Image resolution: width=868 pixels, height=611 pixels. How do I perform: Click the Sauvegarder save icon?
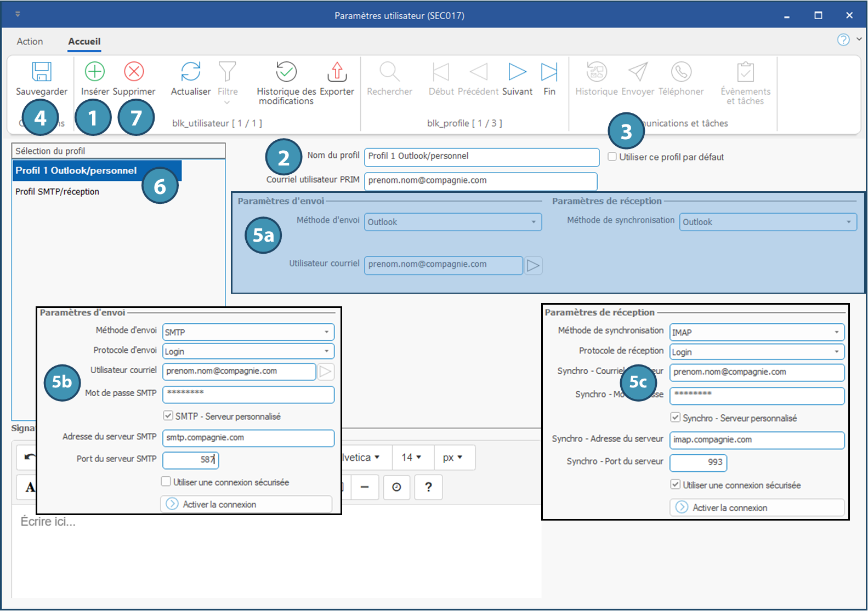[42, 72]
